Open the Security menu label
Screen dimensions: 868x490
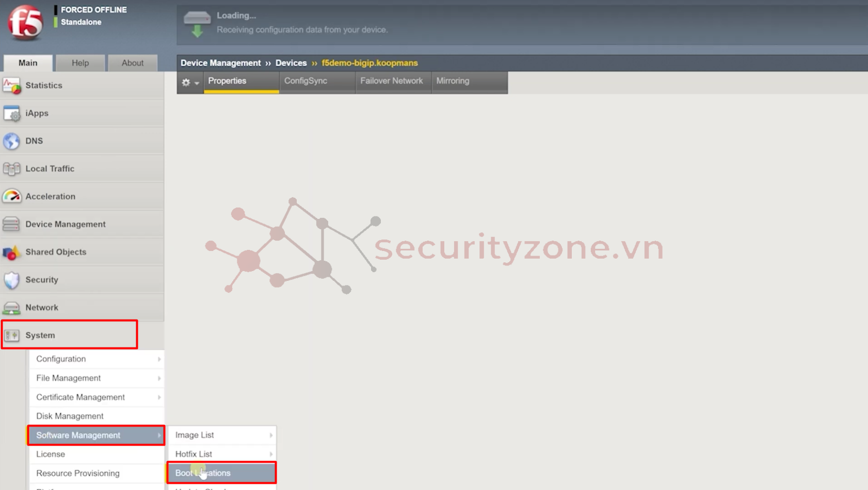tap(42, 280)
